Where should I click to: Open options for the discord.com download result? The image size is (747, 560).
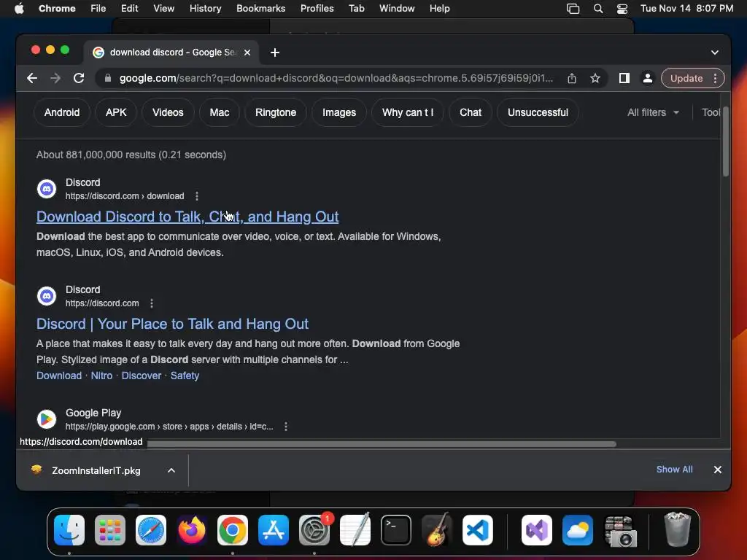(x=197, y=196)
